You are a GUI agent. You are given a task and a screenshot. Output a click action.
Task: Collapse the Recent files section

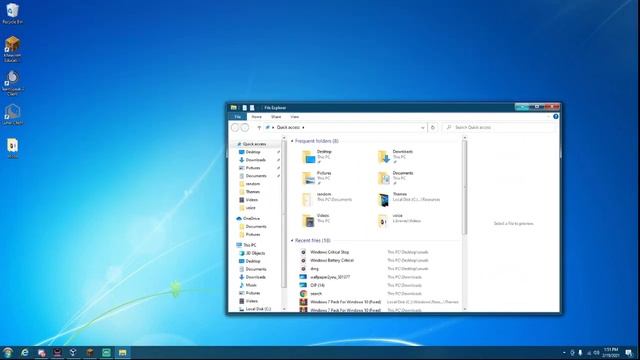(x=292, y=241)
